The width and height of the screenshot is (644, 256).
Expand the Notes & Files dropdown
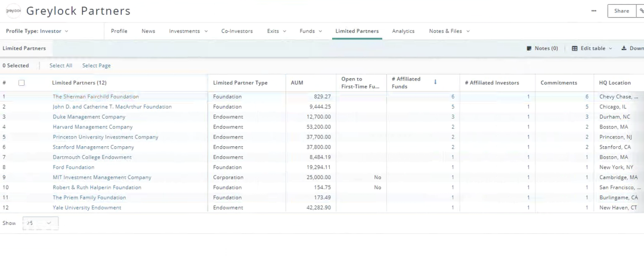(468, 31)
